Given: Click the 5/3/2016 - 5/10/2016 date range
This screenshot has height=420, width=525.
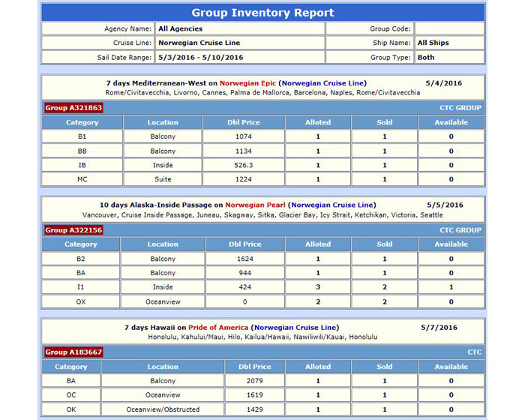Looking at the screenshot, I should (201, 57).
